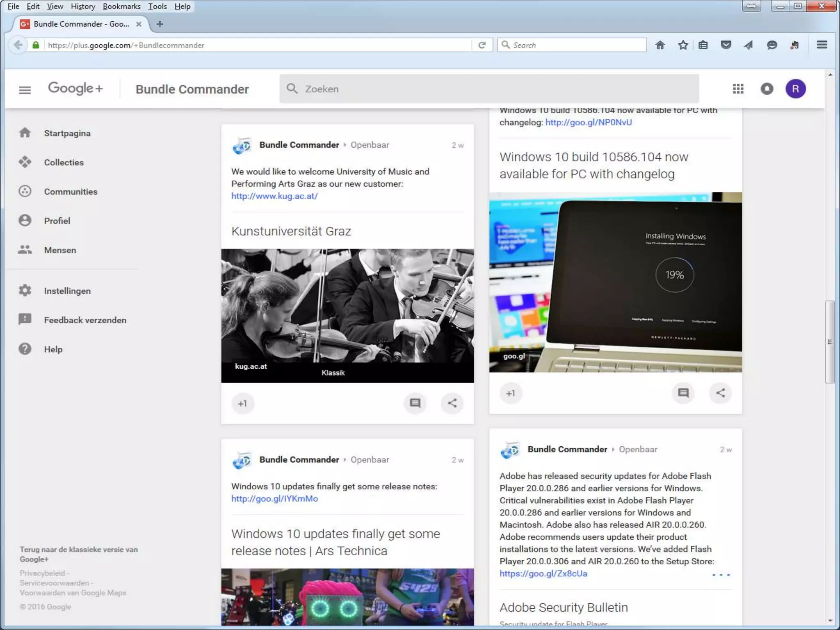Open Voorwaarden van Google Maps link
The width and height of the screenshot is (840, 630).
[73, 593]
